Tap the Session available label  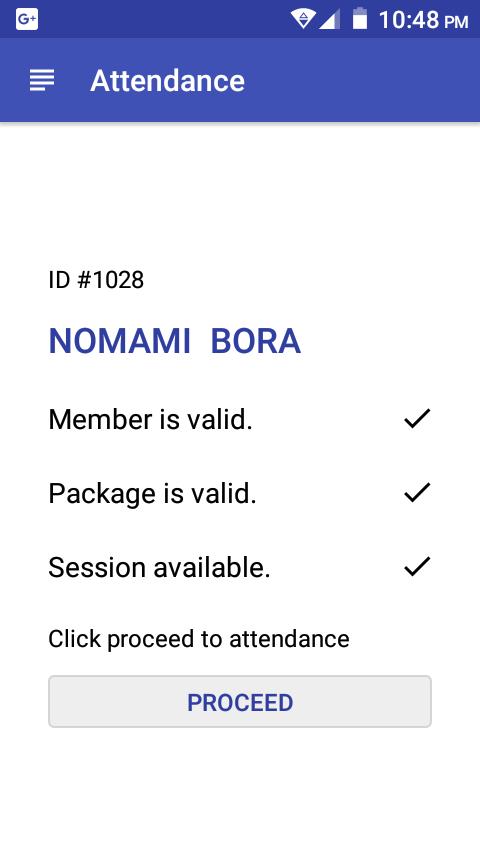159,568
